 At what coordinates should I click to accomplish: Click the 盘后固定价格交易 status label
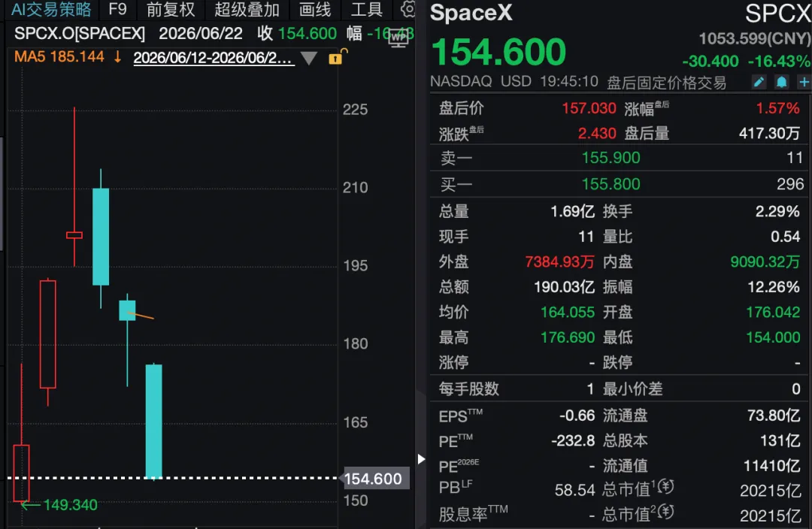coord(666,83)
